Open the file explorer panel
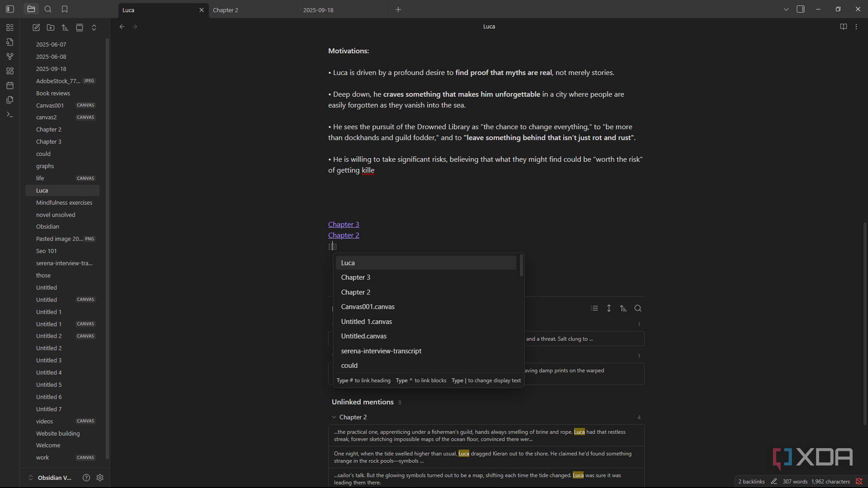The image size is (868, 488). [31, 9]
